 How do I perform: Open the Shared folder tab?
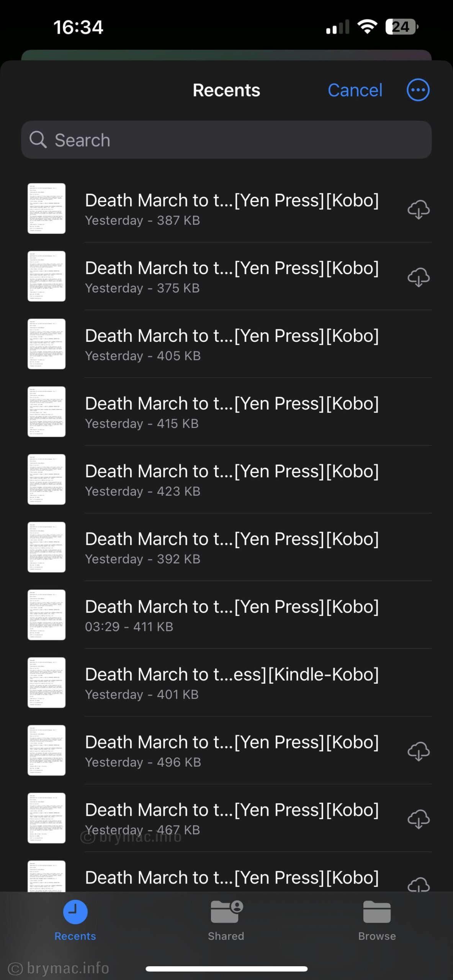pos(226,919)
